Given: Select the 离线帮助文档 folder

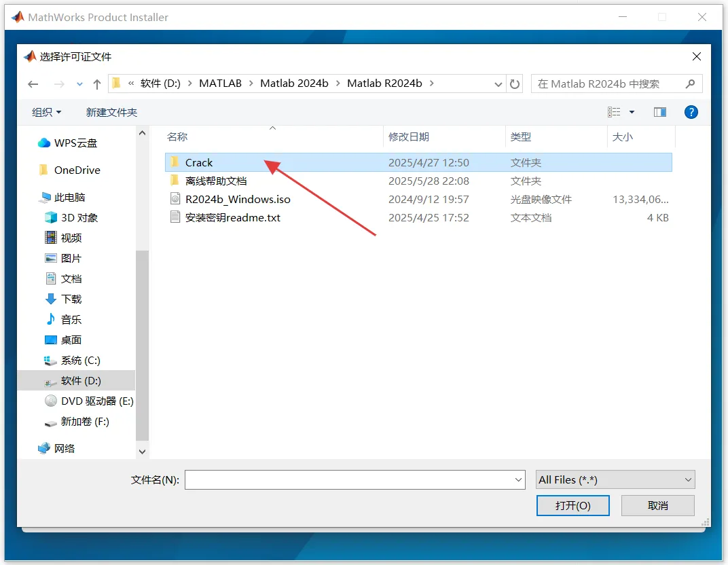Looking at the screenshot, I should tap(216, 181).
